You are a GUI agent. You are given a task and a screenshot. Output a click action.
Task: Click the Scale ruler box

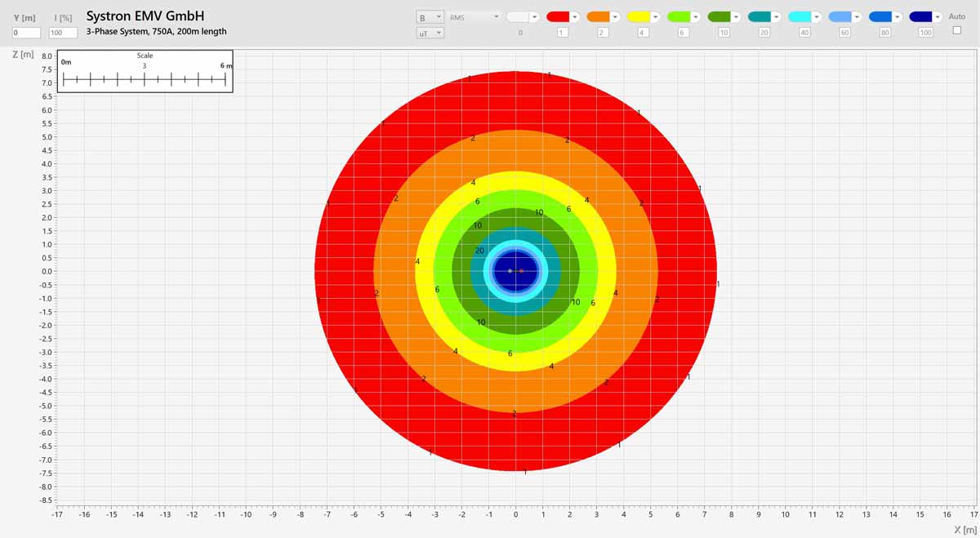pyautogui.click(x=145, y=71)
